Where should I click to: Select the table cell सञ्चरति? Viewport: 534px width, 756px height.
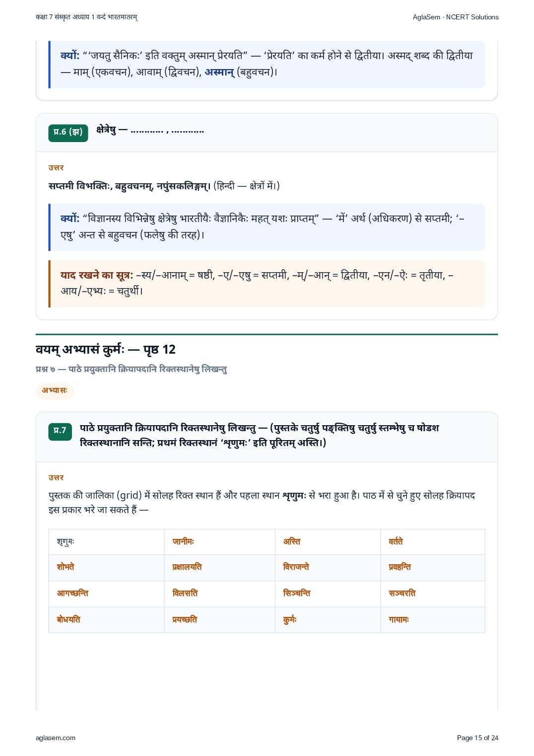point(433,594)
